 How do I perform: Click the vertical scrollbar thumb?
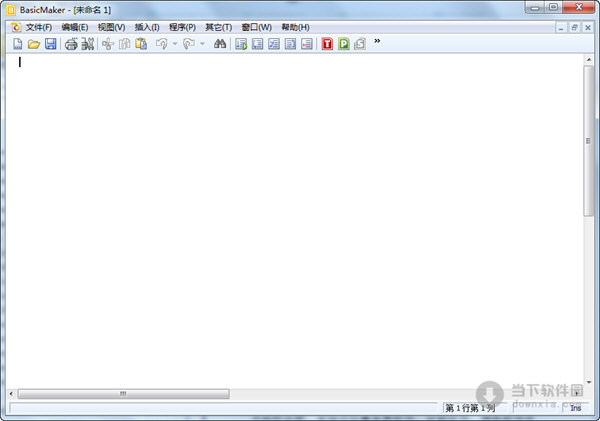[589, 141]
